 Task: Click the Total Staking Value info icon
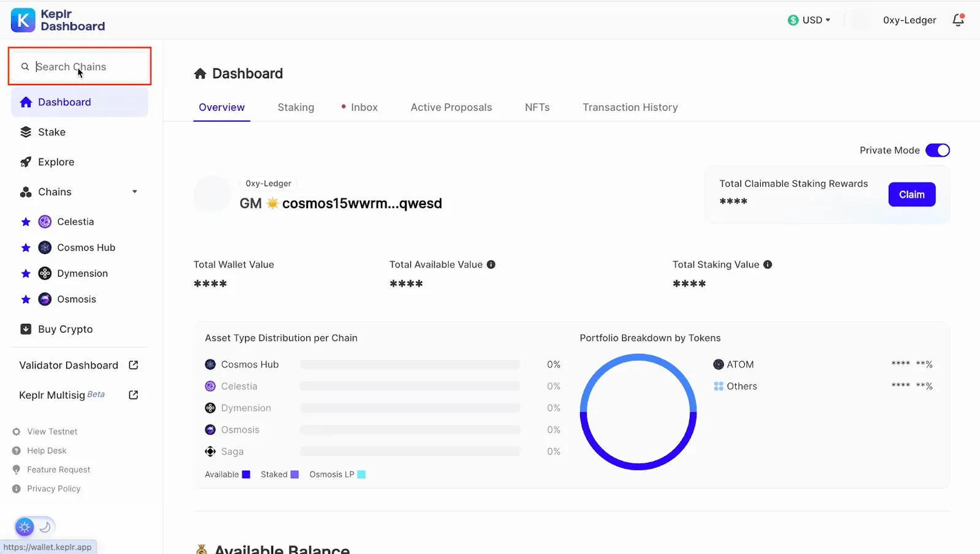pos(768,264)
